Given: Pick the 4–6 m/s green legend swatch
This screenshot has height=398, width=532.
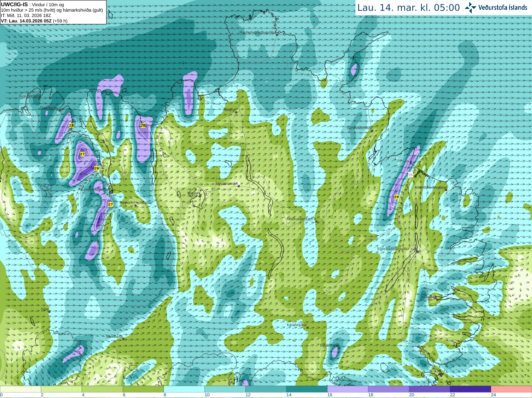Looking at the screenshot, I should (x=102, y=389).
